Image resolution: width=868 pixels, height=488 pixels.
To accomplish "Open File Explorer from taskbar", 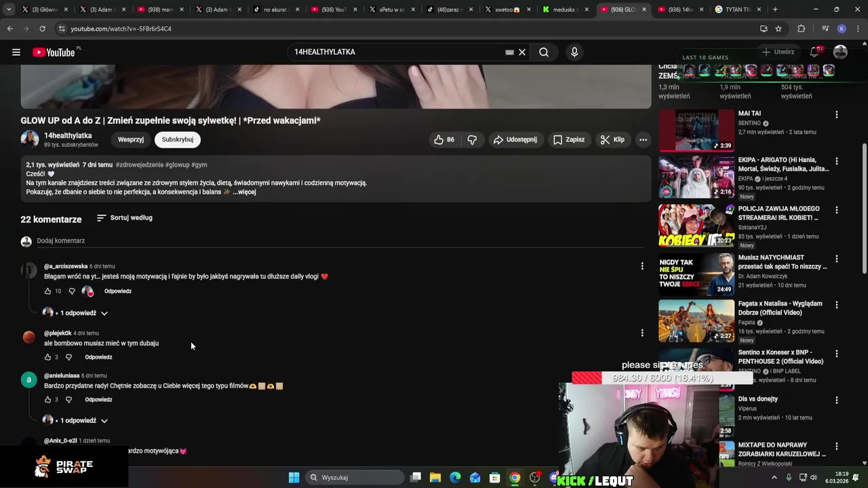I will click(x=435, y=477).
